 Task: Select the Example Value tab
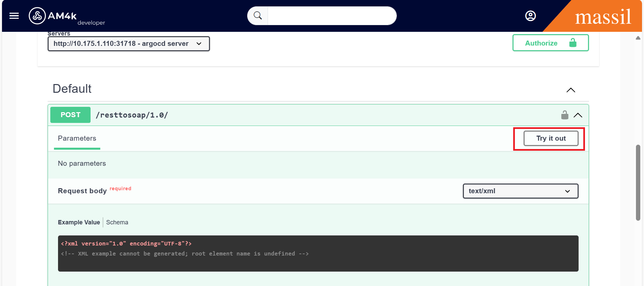(x=79, y=222)
